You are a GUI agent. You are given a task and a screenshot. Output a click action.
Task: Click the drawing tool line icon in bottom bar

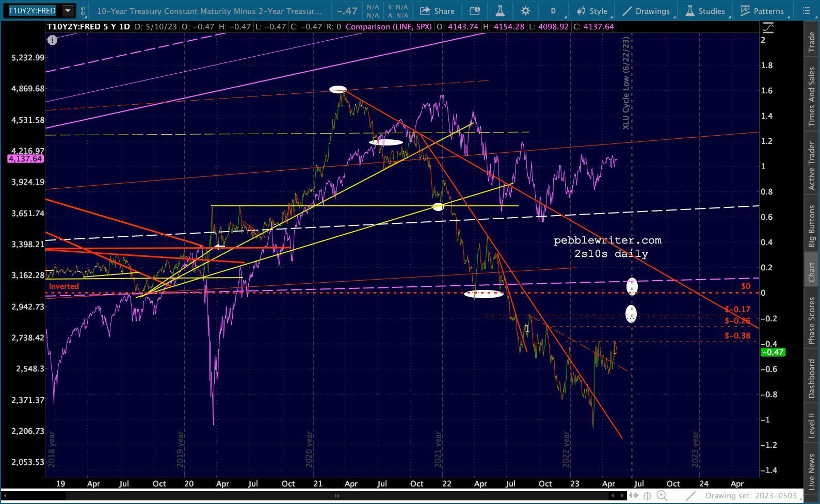690,496
